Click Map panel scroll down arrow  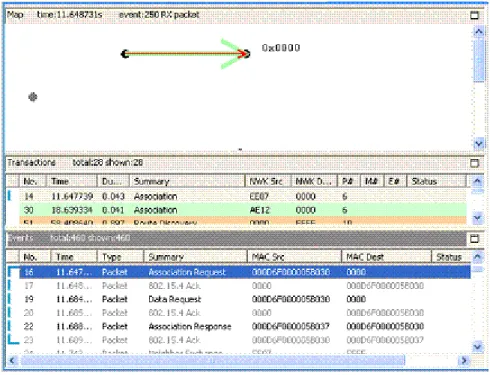pyautogui.click(x=479, y=144)
